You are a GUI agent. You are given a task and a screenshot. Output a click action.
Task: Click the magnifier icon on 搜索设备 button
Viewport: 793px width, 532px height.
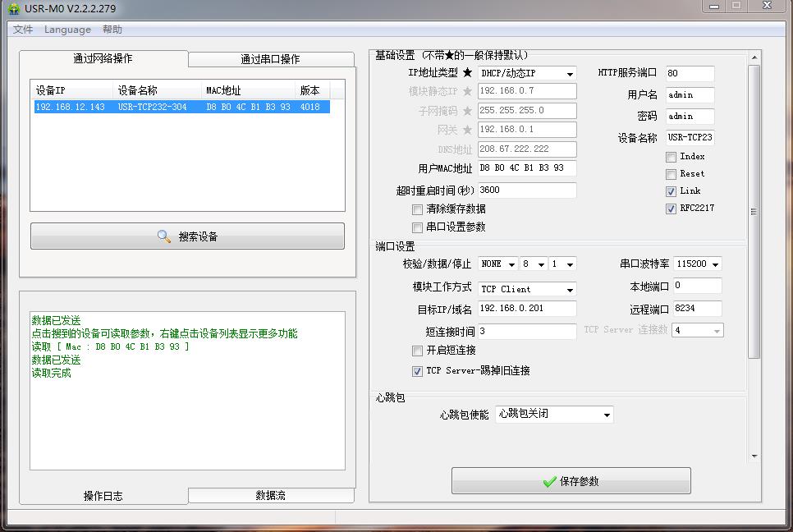point(164,236)
